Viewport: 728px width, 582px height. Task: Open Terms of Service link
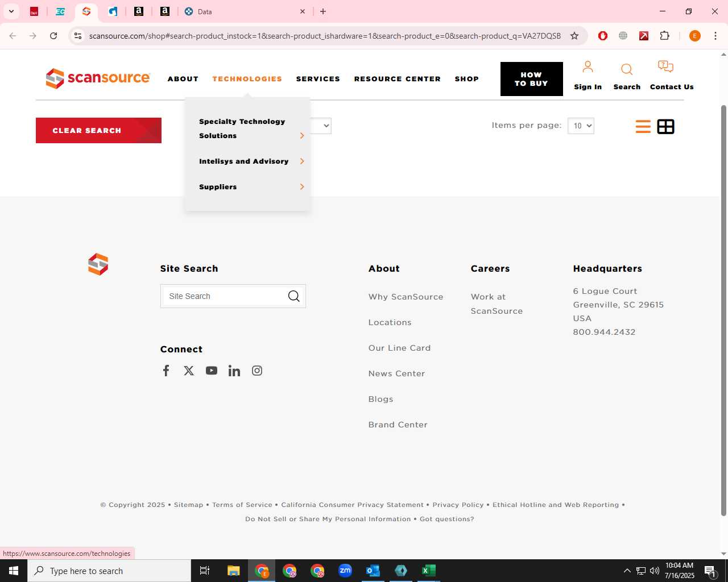pos(242,505)
